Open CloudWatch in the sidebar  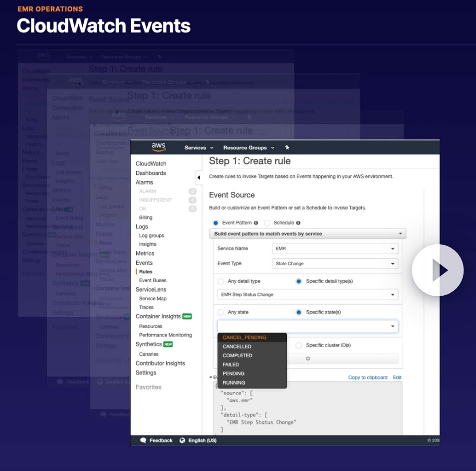pos(151,163)
